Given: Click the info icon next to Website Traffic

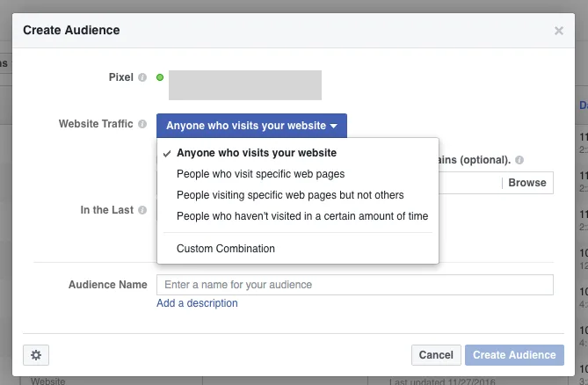Looking at the screenshot, I should click(142, 125).
